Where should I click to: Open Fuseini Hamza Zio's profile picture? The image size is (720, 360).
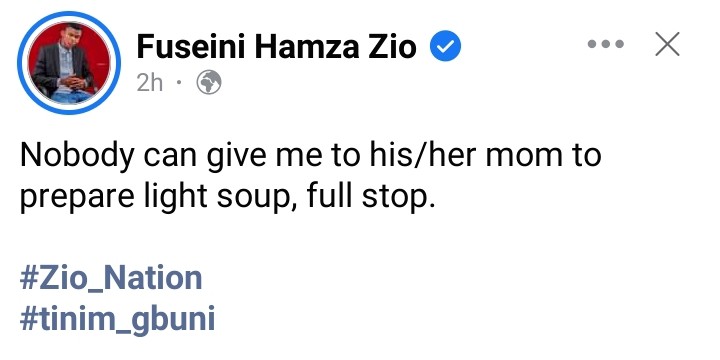tap(69, 63)
